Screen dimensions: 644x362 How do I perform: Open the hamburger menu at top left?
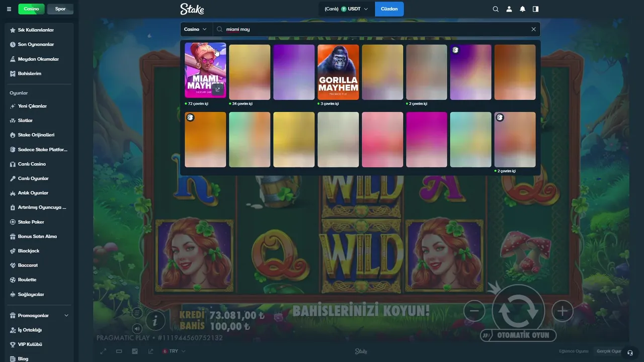point(9,9)
